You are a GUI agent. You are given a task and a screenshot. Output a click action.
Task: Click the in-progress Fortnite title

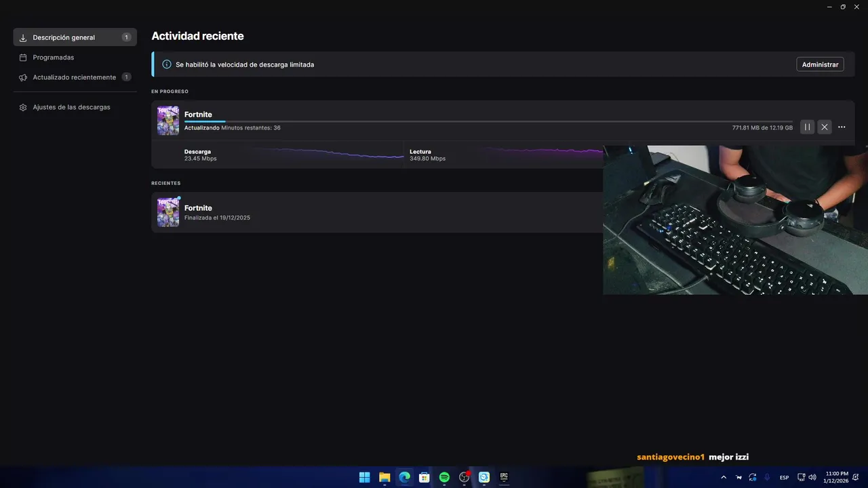[x=198, y=115]
